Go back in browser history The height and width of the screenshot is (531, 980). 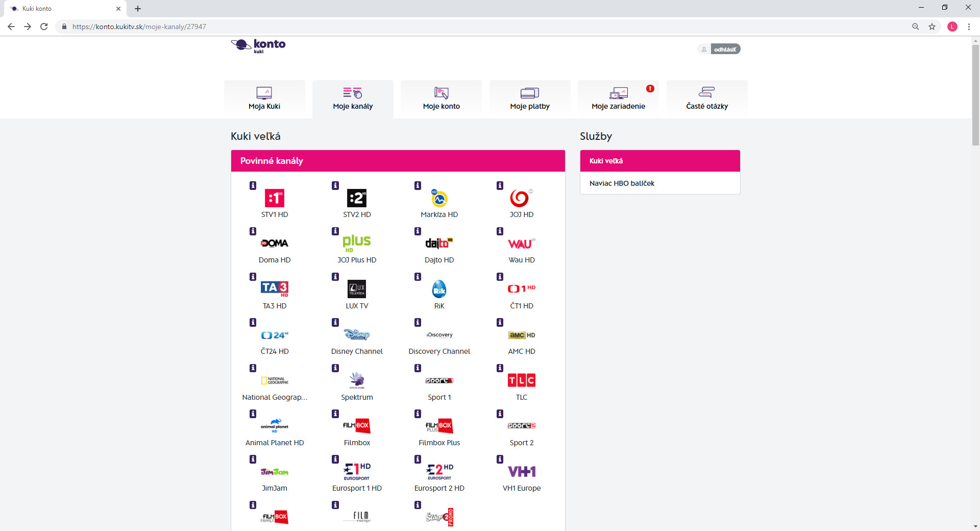(x=11, y=27)
